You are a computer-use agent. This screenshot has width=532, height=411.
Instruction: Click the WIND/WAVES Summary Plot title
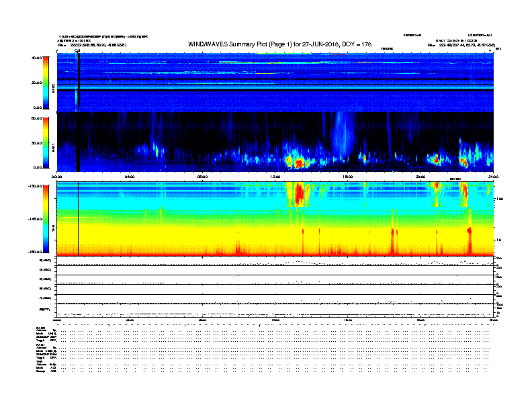click(x=279, y=44)
